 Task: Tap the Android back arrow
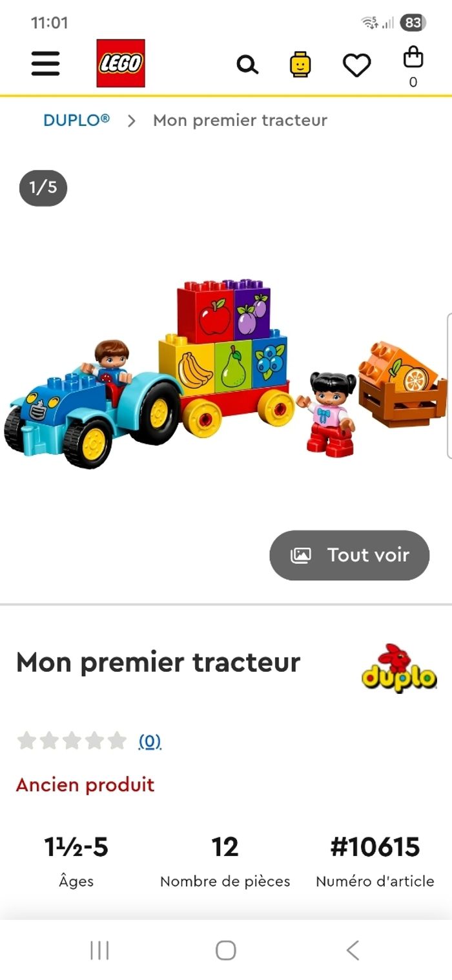[x=352, y=950]
